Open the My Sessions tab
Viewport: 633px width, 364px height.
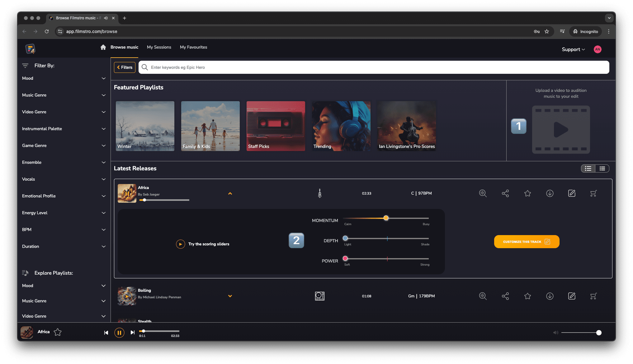pyautogui.click(x=159, y=47)
